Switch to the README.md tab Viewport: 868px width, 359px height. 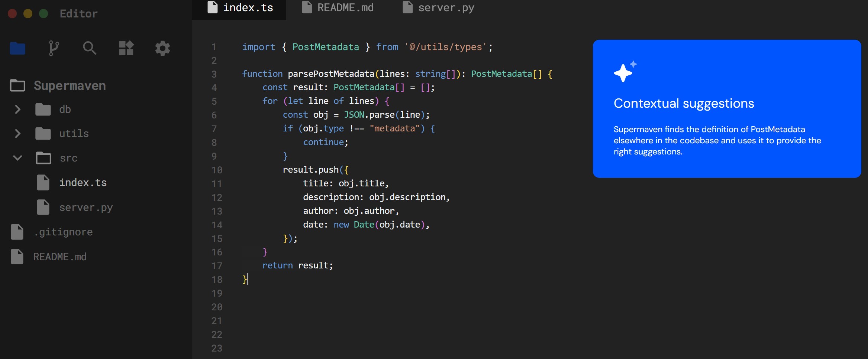coord(338,8)
